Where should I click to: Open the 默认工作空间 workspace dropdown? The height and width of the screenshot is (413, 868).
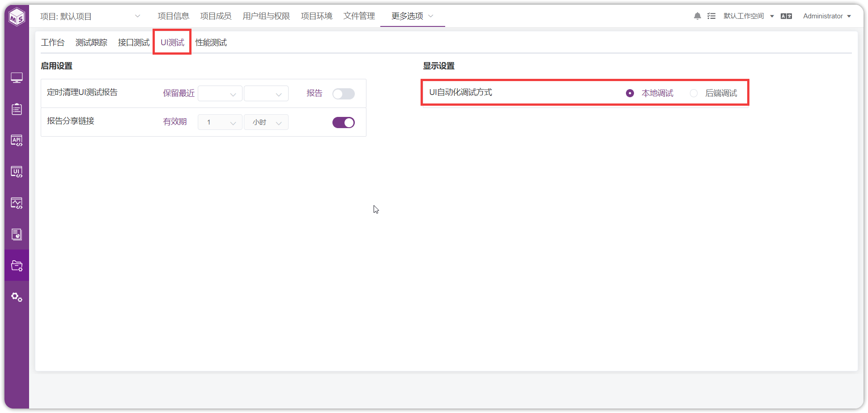point(749,16)
